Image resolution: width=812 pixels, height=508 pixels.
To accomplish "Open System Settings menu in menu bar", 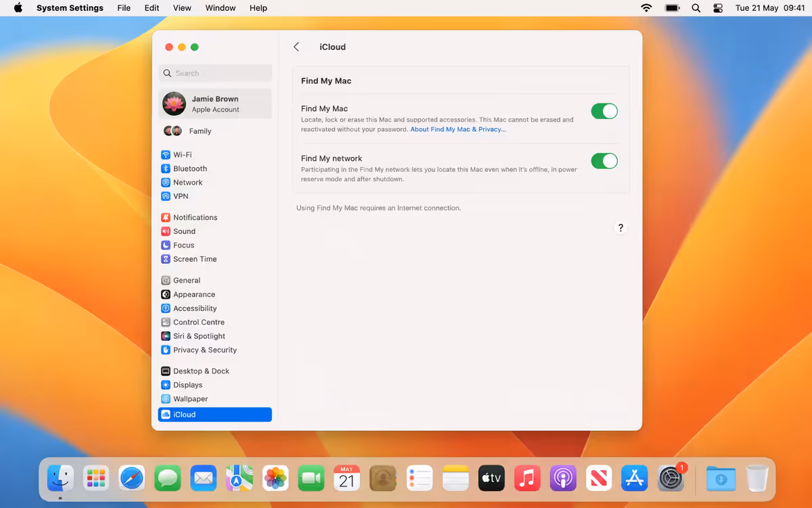I will click(70, 8).
